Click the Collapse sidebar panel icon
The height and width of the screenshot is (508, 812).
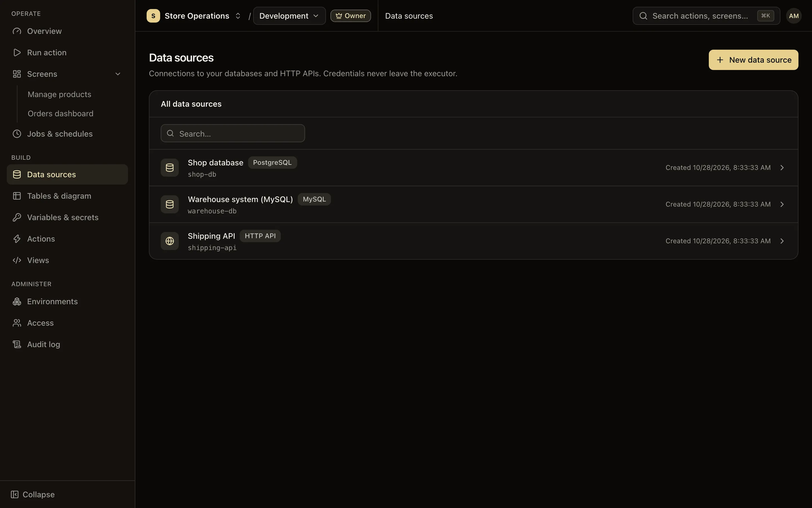[14, 494]
